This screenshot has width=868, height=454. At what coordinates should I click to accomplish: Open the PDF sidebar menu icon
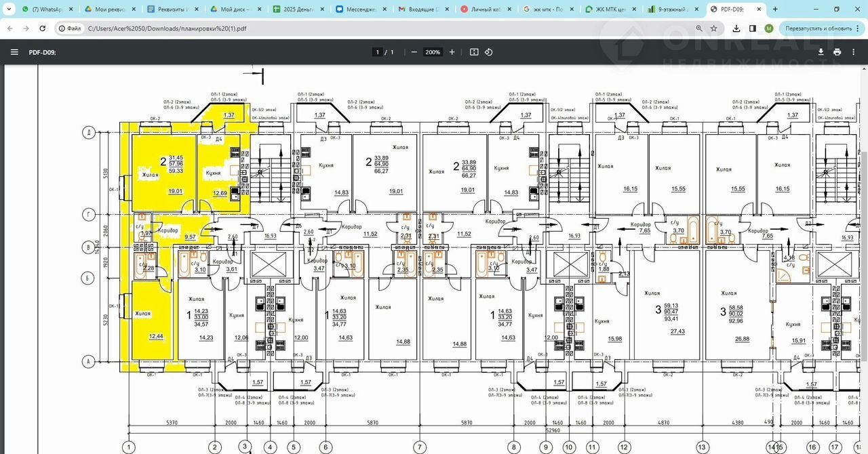click(x=14, y=52)
